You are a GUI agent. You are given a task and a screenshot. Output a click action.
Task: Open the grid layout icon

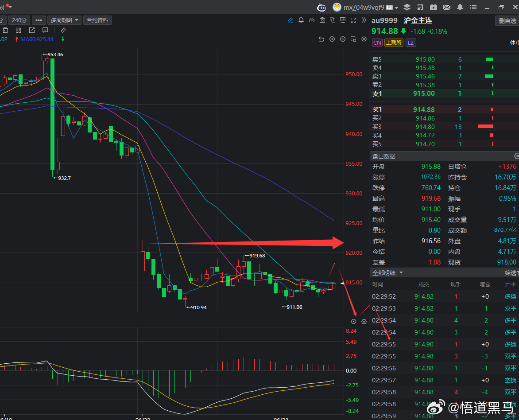(x=19, y=30)
